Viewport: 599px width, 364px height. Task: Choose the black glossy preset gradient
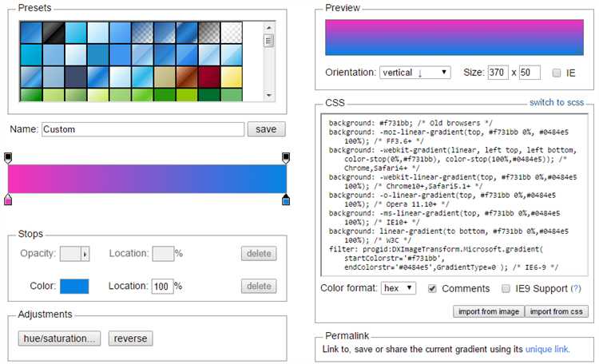[53, 32]
